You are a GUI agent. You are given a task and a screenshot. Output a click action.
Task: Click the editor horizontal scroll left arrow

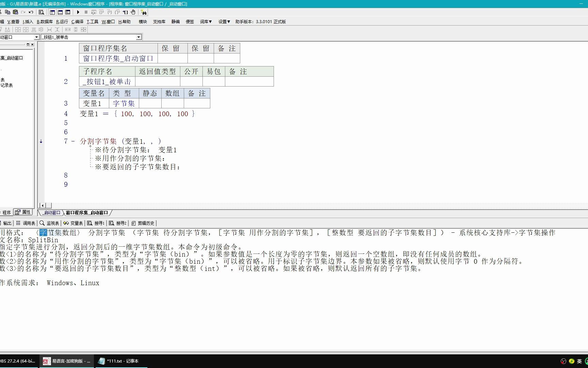click(43, 205)
